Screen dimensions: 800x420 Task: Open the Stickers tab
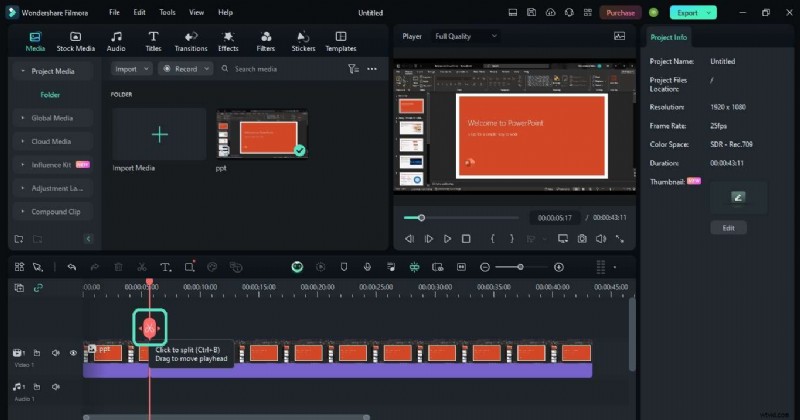[303, 41]
